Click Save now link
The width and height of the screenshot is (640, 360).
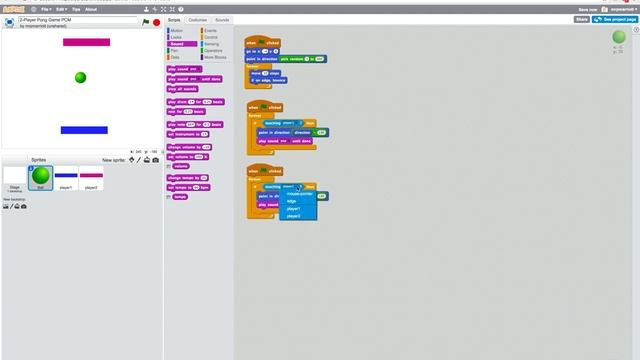[587, 9]
